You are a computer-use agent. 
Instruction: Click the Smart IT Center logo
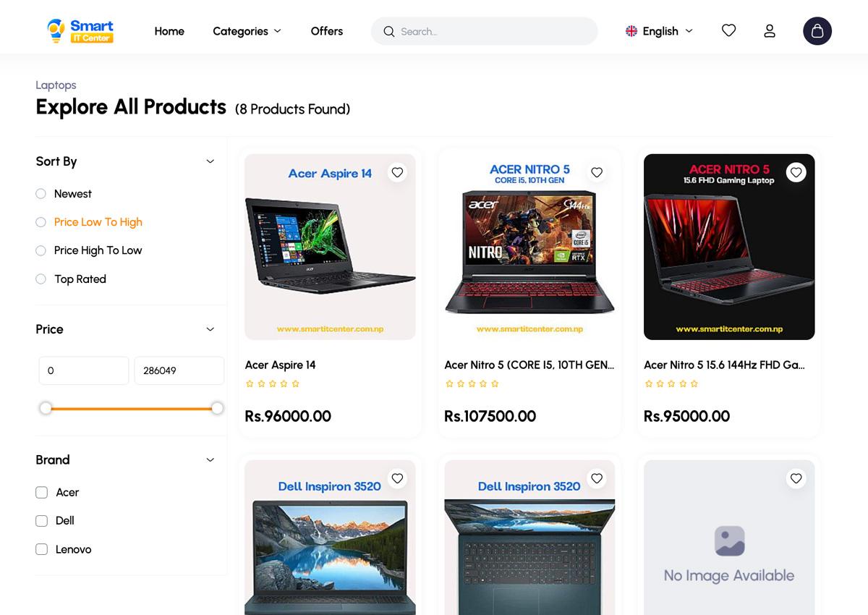(80, 30)
